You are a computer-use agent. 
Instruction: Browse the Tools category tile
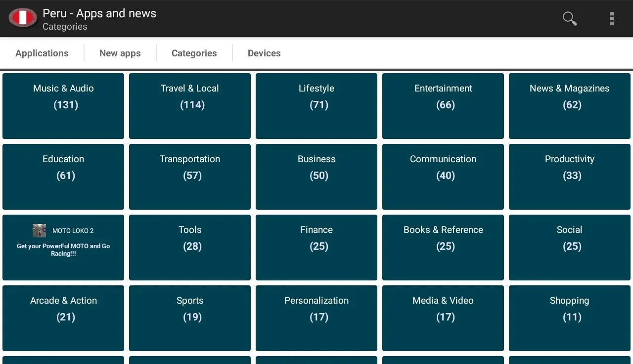190,248
